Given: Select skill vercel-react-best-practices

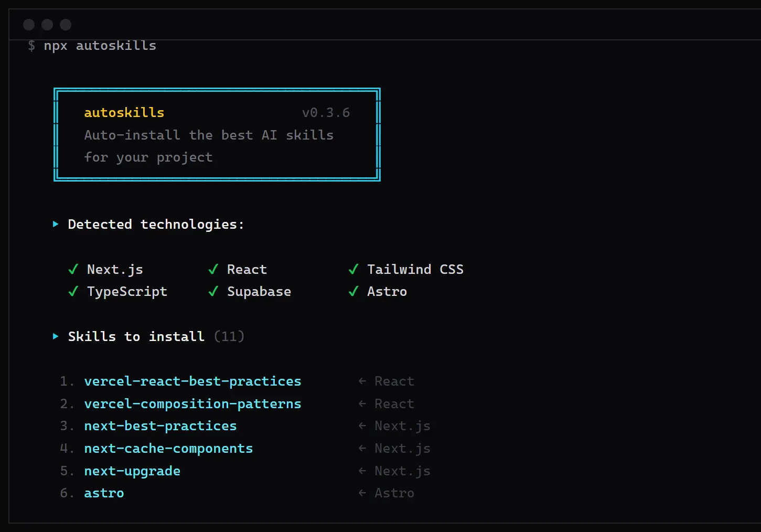Looking at the screenshot, I should coord(193,381).
